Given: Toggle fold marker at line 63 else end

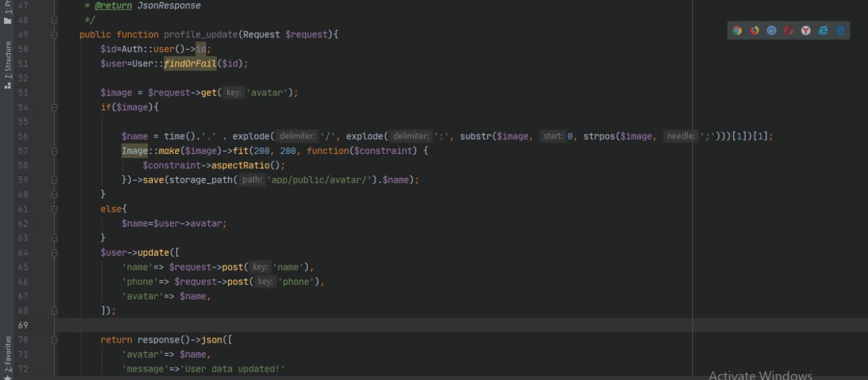Looking at the screenshot, I should click(x=54, y=238).
